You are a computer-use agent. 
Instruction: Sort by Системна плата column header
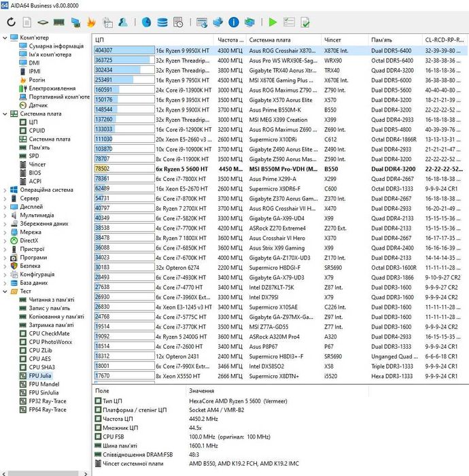point(283,39)
